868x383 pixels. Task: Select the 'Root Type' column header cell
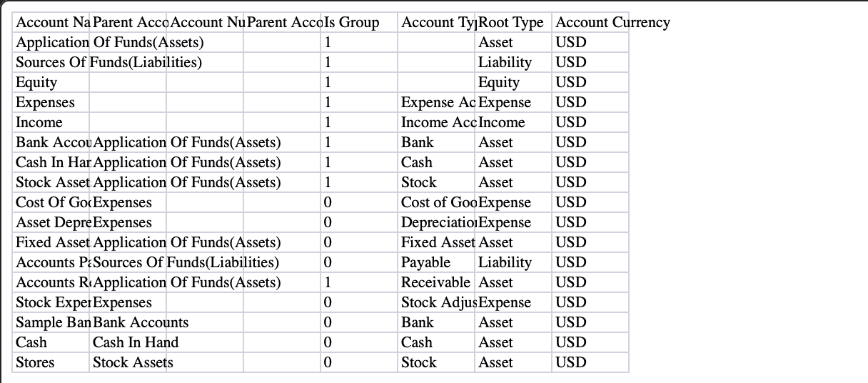[513, 22]
